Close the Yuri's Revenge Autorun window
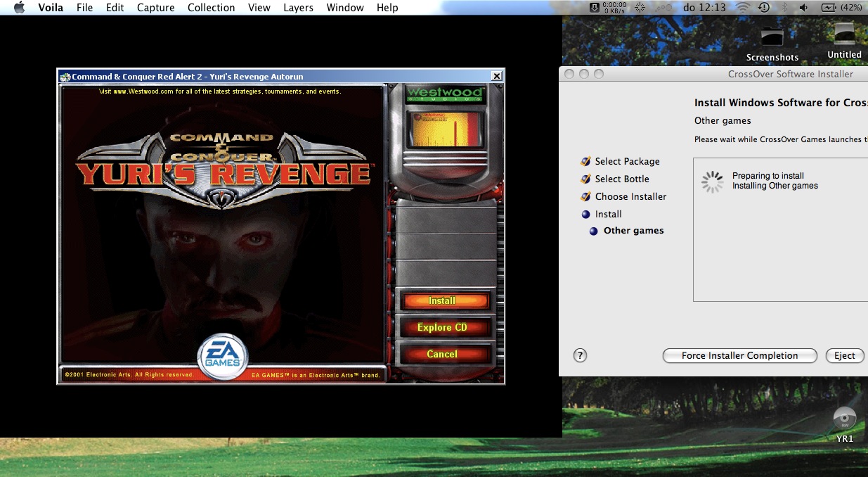 pyautogui.click(x=497, y=76)
